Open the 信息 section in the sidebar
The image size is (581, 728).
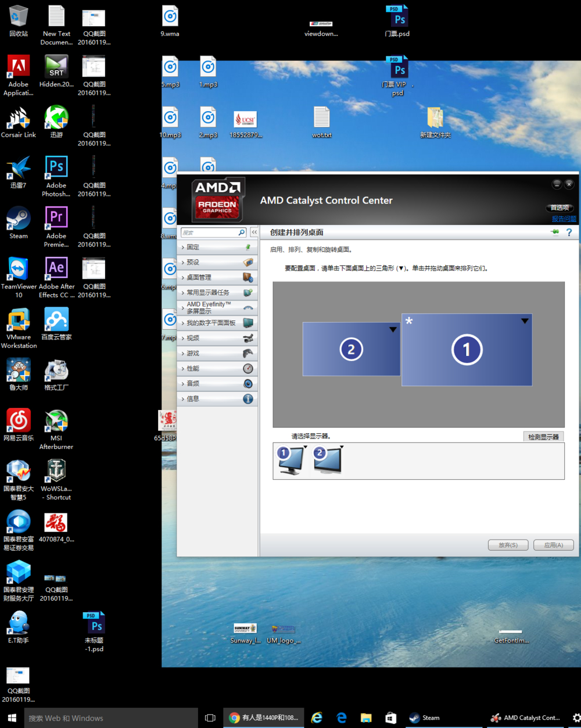pyautogui.click(x=218, y=399)
